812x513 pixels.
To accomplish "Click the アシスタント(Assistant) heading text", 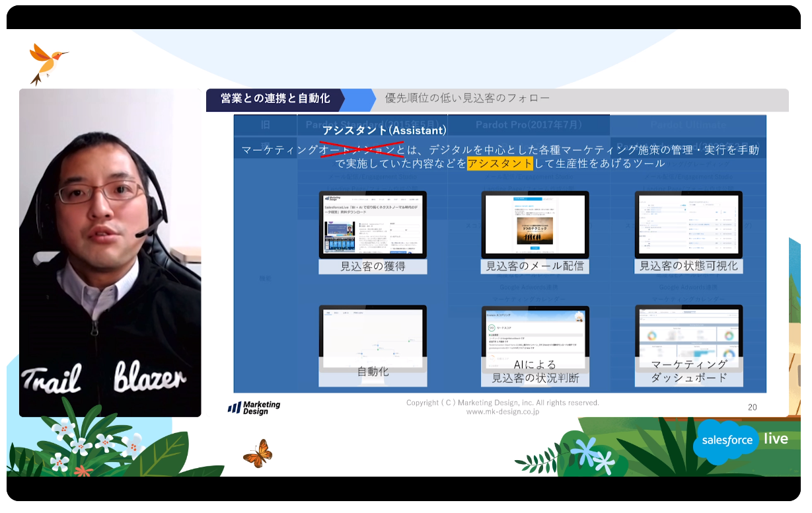I will point(385,131).
